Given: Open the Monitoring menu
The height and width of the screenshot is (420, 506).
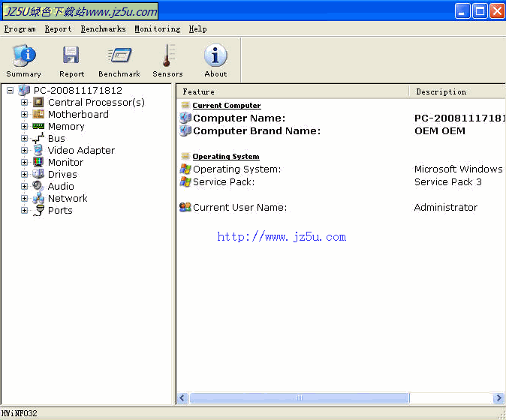Looking at the screenshot, I should (158, 29).
